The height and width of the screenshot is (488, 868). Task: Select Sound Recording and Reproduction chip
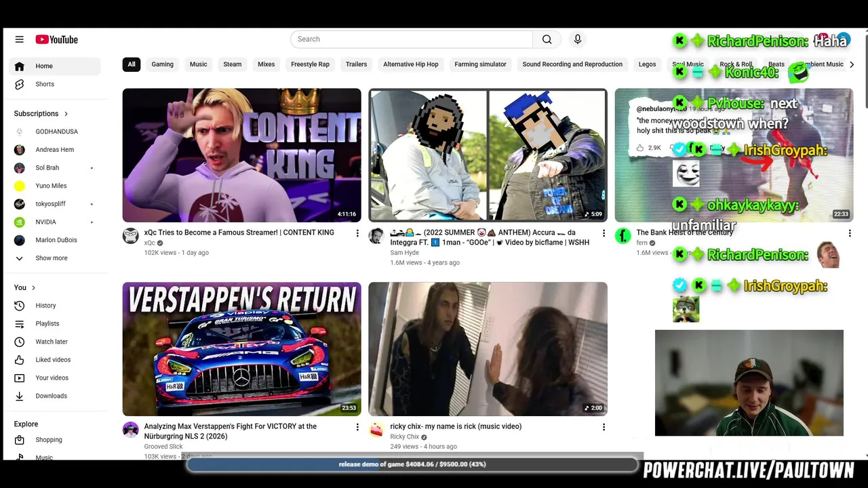tap(572, 64)
